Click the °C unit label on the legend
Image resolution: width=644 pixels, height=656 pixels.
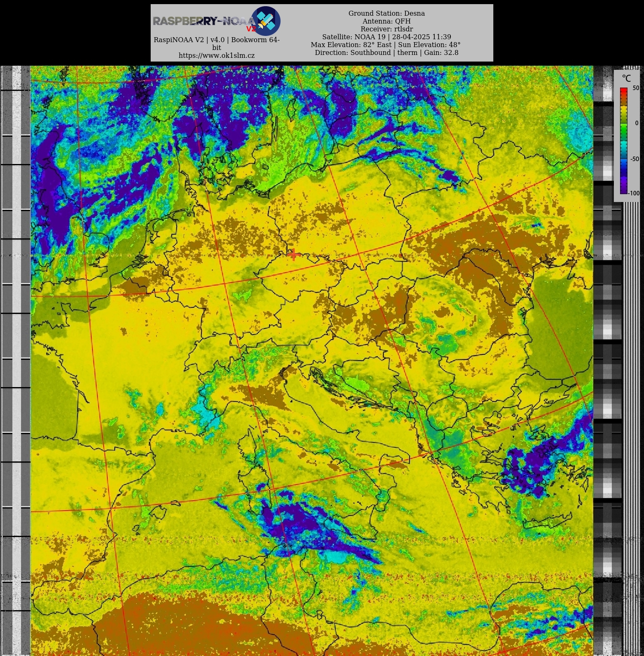(x=626, y=78)
